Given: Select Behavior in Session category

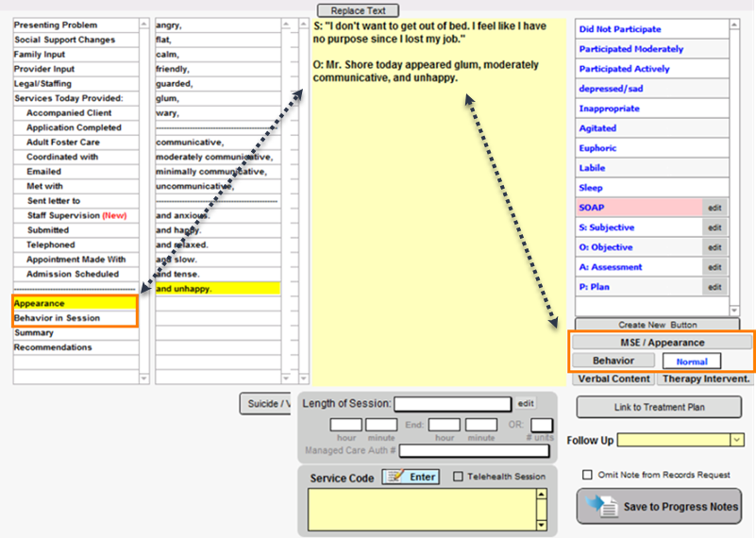Looking at the screenshot, I should tap(57, 318).
